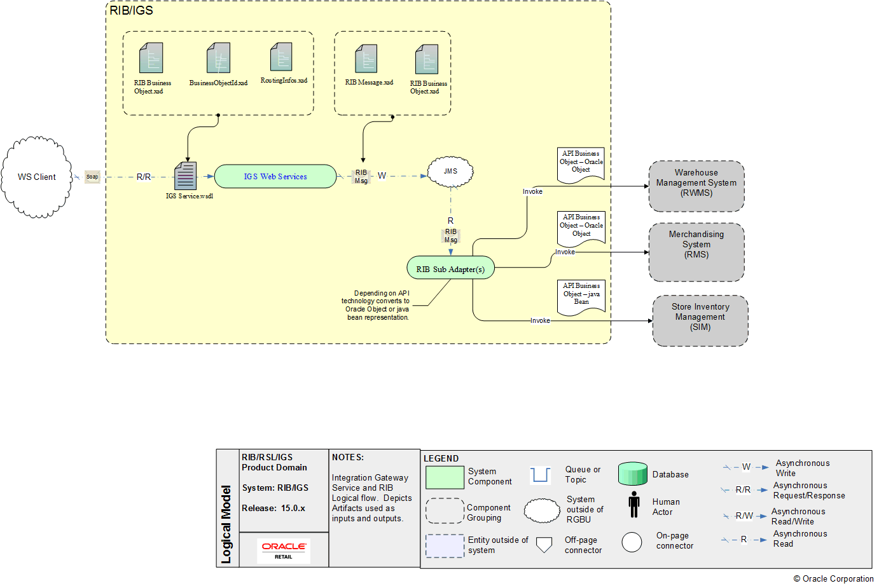Click the API Business Object java Bean note
The image size is (879, 588).
581,297
